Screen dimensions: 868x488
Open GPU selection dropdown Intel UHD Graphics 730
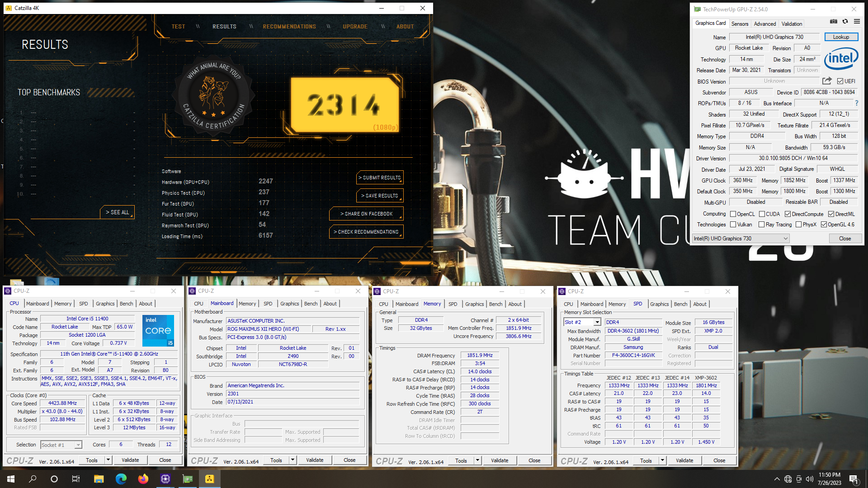[x=741, y=239]
